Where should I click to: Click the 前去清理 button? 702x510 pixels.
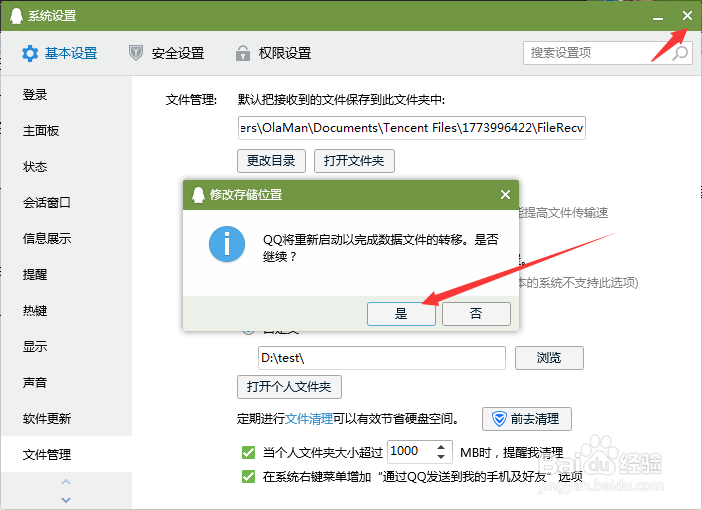pos(527,419)
